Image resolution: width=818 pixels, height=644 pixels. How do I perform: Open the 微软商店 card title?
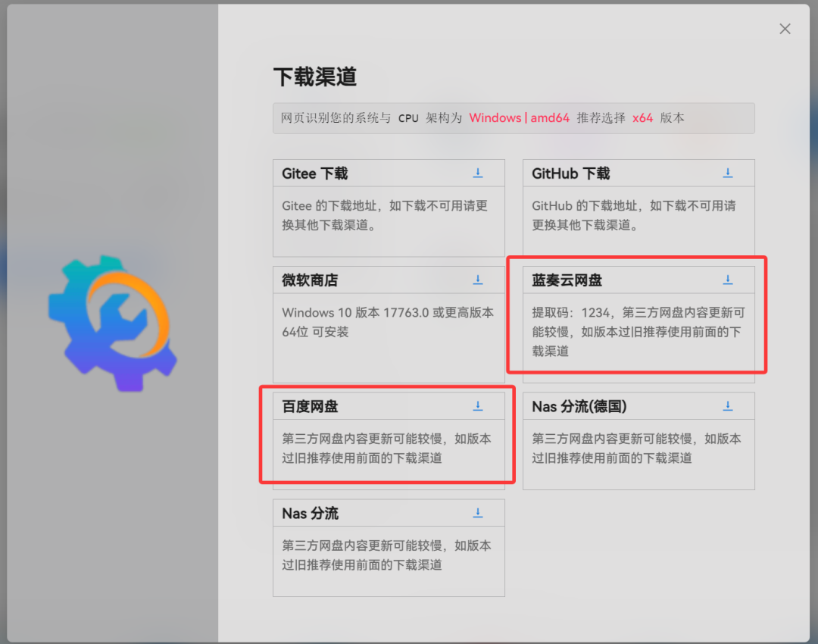[x=310, y=280]
